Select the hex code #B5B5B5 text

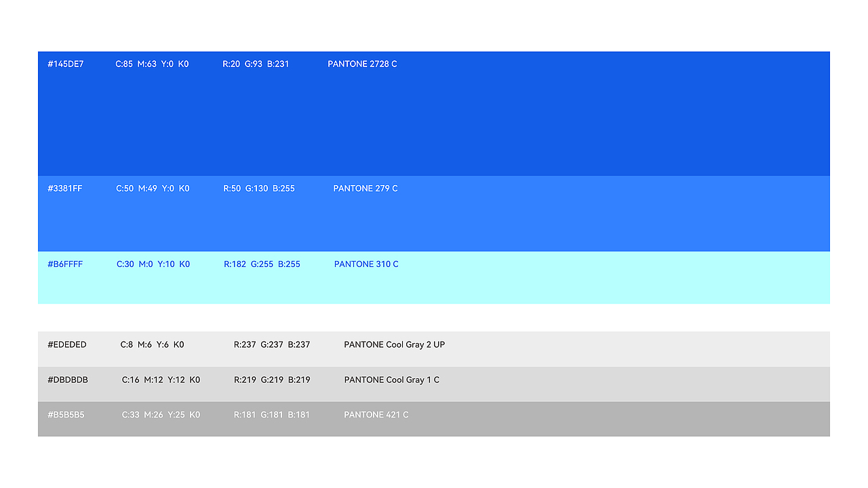point(66,415)
